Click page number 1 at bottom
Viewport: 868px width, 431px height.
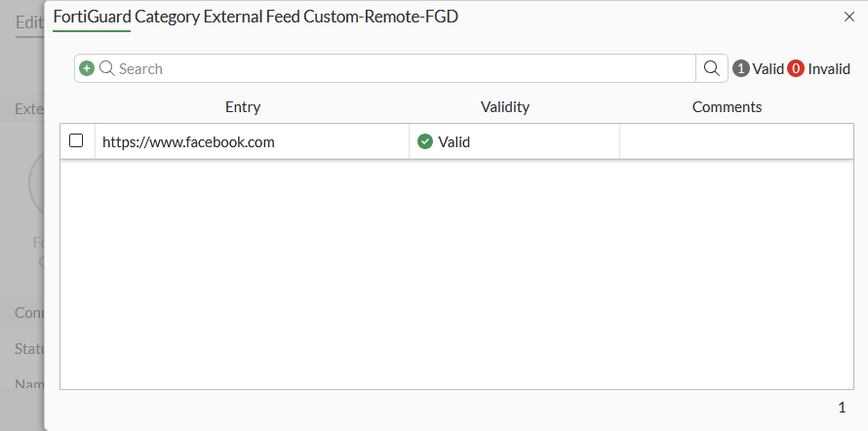842,407
